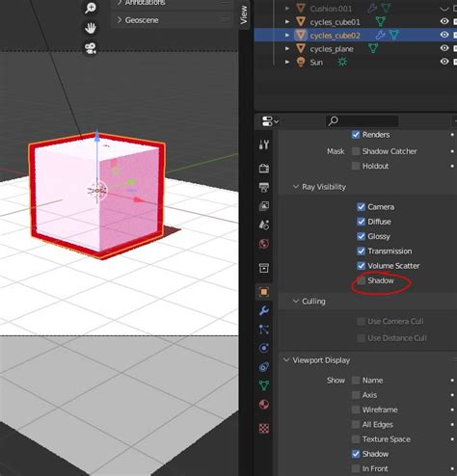Enable Shadow under Ray Visibility

tap(361, 280)
